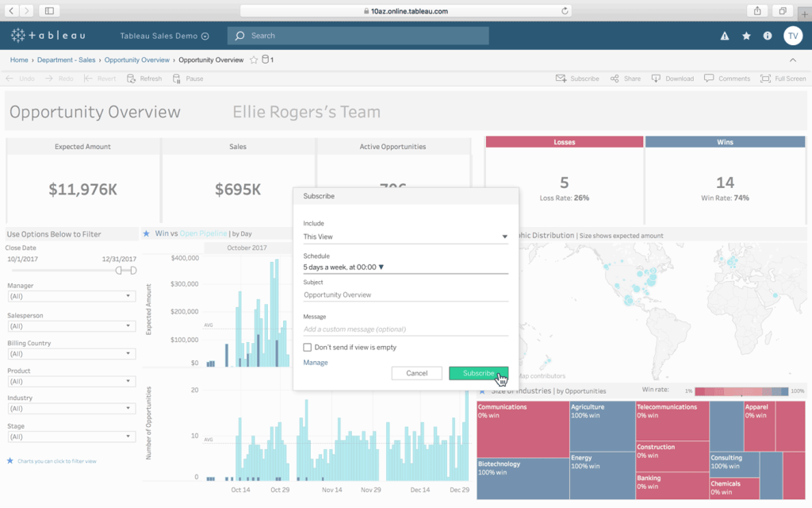Open the Tableau Sales Demo site menu
The height and width of the screenshot is (508, 812).
164,36
